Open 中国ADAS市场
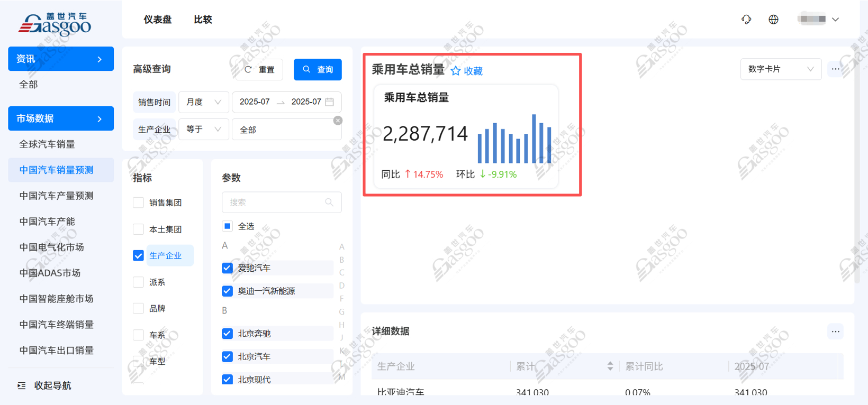The image size is (868, 405). (50, 273)
